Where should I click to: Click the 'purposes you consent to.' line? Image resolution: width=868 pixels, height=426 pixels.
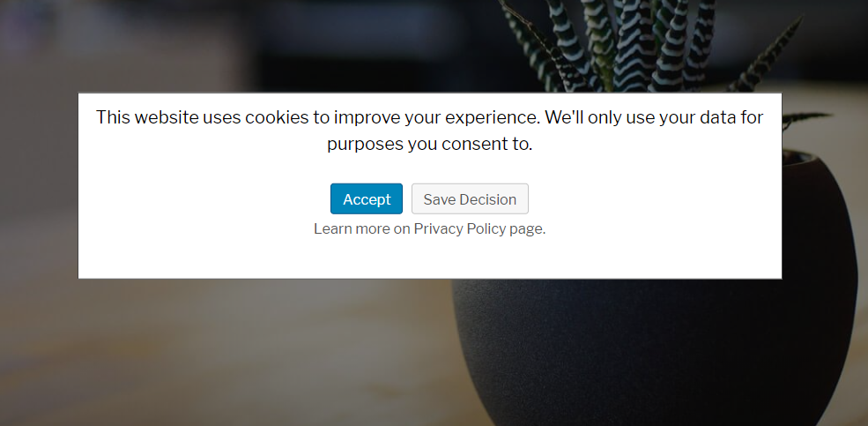429,145
